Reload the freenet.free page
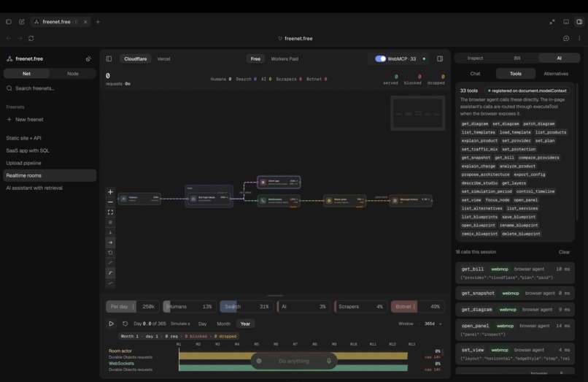This screenshot has height=382, width=588. tap(31, 38)
